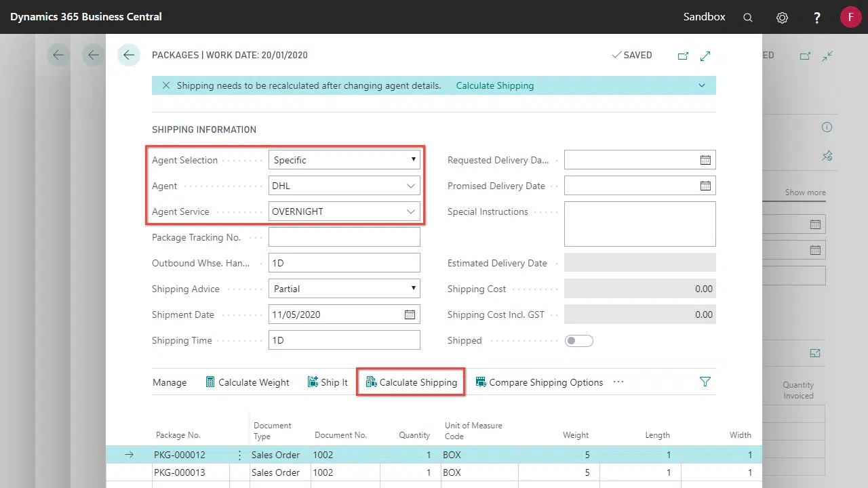868x488 pixels.
Task: Click the Calculate Weight button
Action: click(x=248, y=382)
